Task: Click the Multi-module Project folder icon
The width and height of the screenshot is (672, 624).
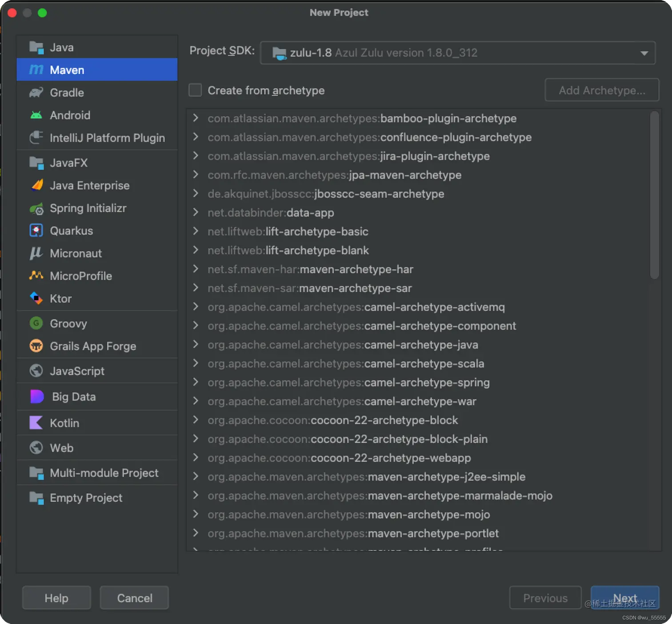Action: pyautogui.click(x=36, y=473)
